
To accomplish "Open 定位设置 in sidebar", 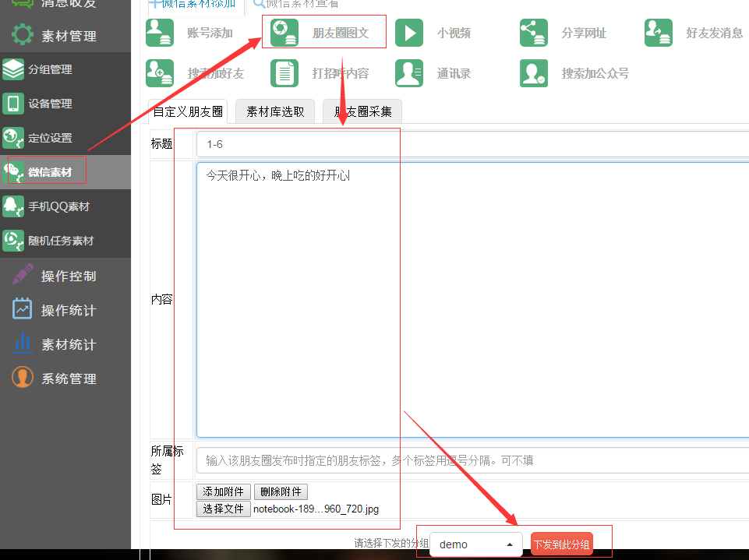I will pos(65,138).
